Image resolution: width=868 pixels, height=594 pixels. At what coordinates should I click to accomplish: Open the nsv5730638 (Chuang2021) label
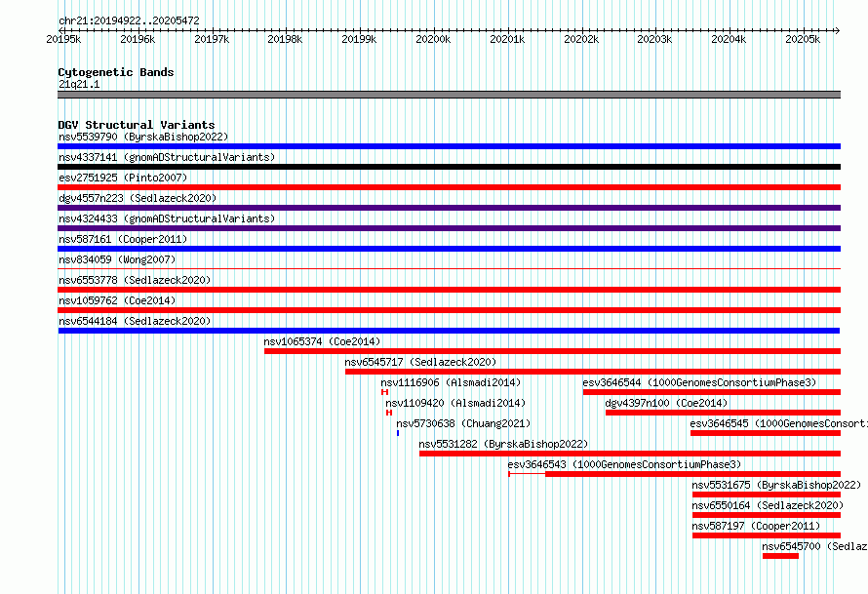[x=463, y=423]
